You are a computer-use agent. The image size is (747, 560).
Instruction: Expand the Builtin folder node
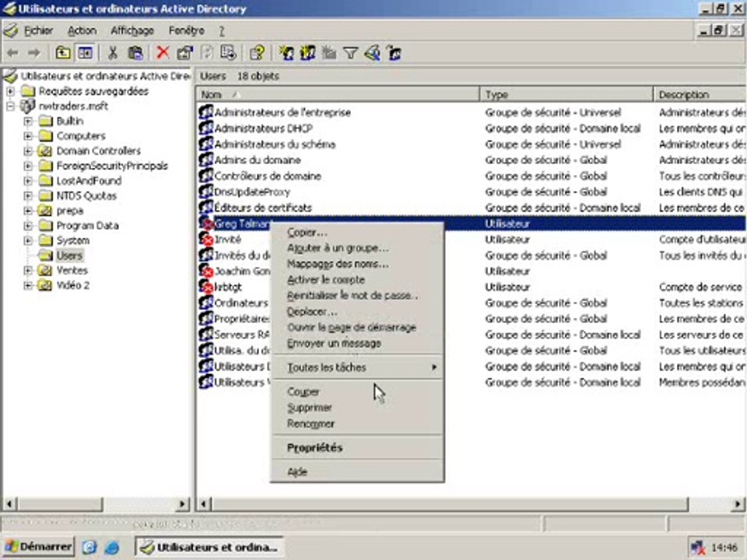pyautogui.click(x=28, y=121)
